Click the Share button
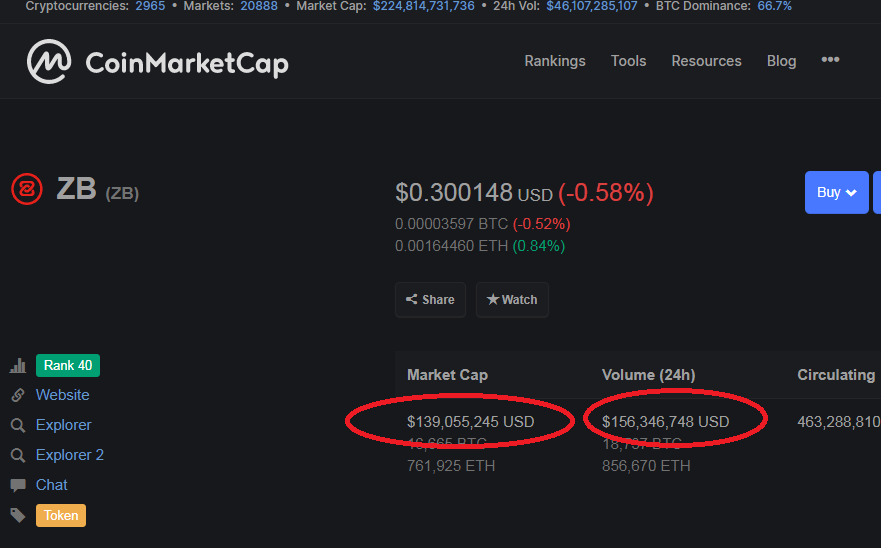This screenshot has width=881, height=548. [430, 300]
